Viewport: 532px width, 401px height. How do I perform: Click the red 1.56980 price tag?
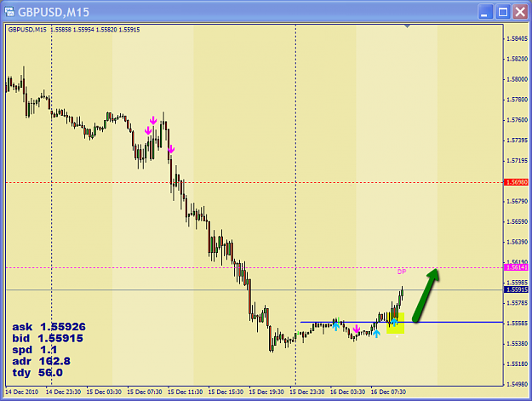[517, 182]
